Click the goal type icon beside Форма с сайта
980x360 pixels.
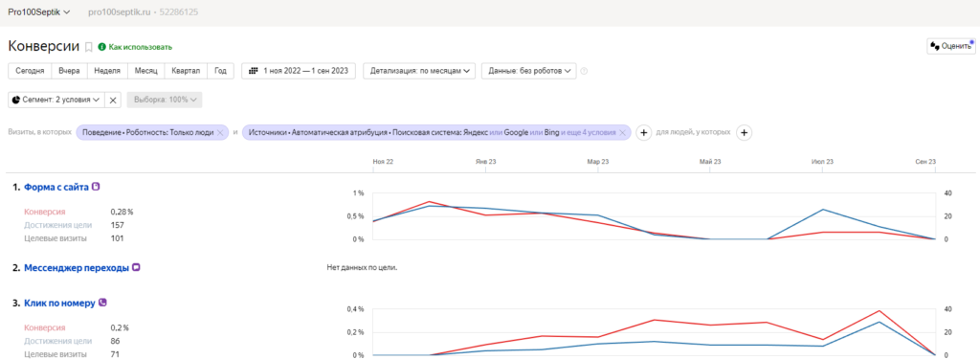(97, 187)
